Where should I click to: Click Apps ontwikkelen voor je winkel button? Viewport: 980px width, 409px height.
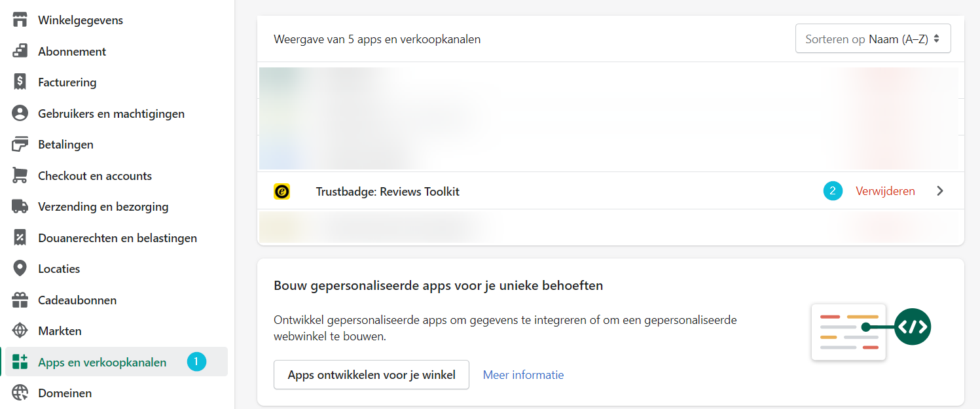(371, 375)
